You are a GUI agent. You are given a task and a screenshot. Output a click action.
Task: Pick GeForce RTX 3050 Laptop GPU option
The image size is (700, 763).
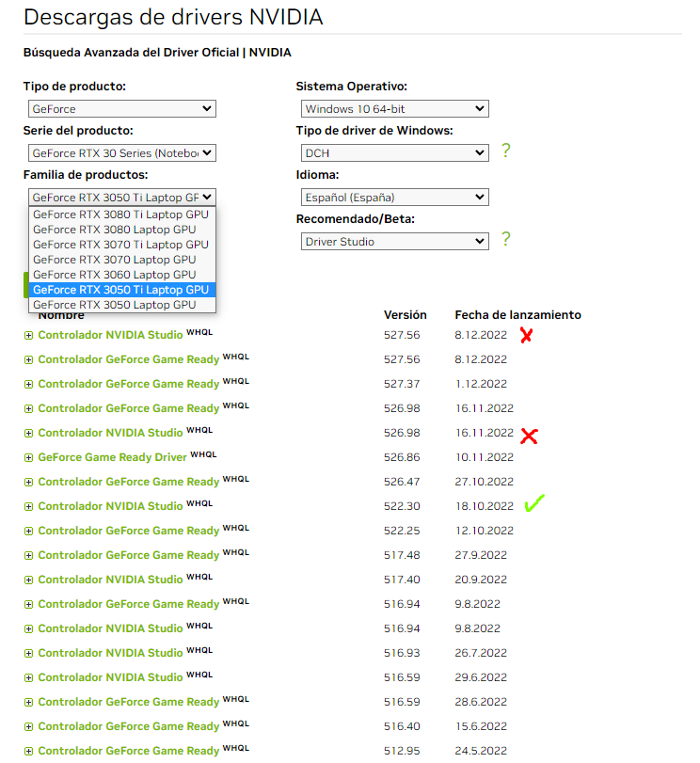[x=121, y=305]
